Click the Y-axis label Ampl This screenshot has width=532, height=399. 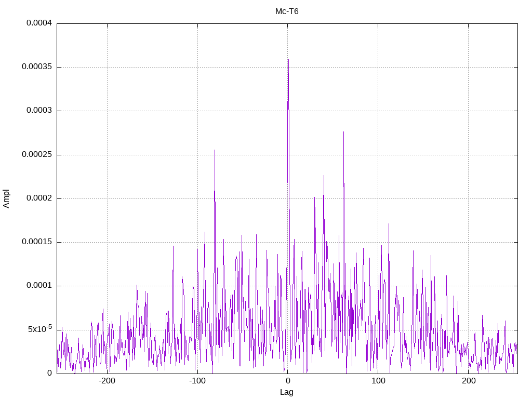(6, 199)
